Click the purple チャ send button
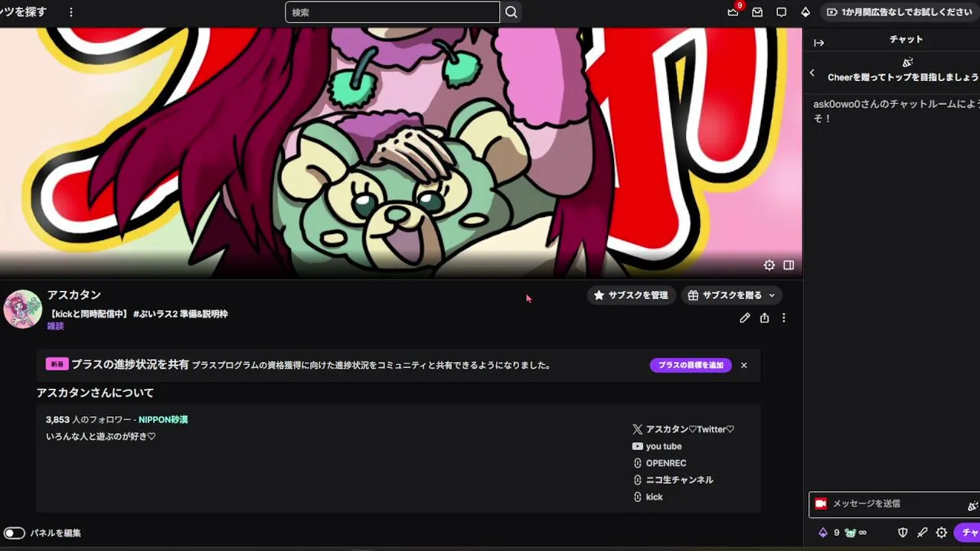This screenshot has width=980, height=551. tap(967, 533)
